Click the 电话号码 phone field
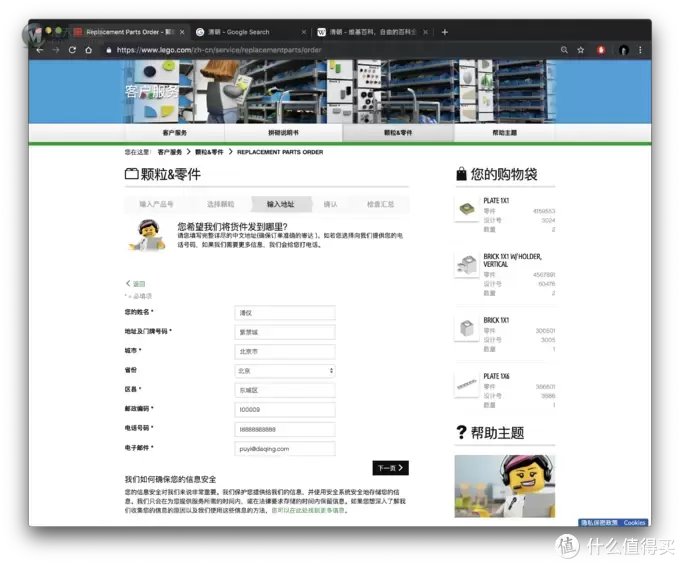 click(x=285, y=430)
